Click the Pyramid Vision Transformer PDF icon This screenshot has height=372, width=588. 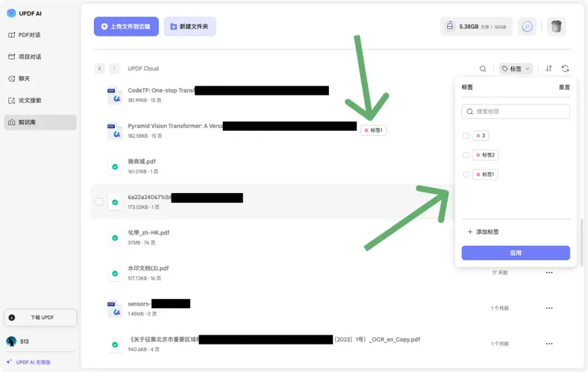click(114, 131)
